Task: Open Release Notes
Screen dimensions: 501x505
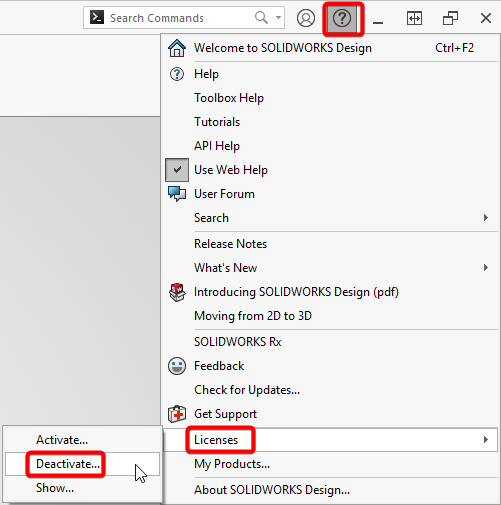Action: tap(231, 244)
